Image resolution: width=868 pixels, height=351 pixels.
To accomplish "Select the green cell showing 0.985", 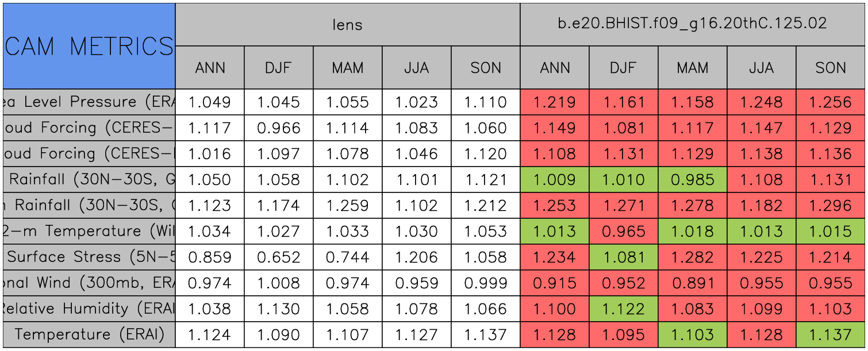I will [x=692, y=180].
